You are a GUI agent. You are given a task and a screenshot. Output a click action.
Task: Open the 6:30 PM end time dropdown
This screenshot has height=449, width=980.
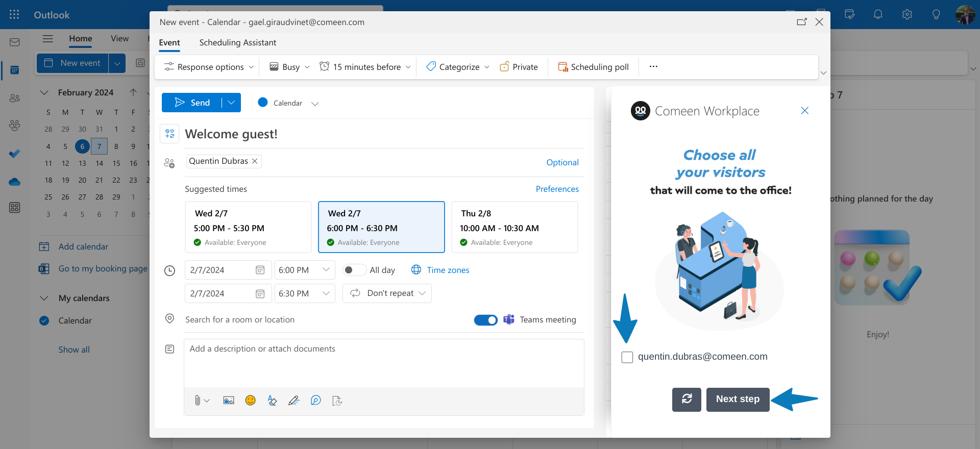click(x=305, y=293)
